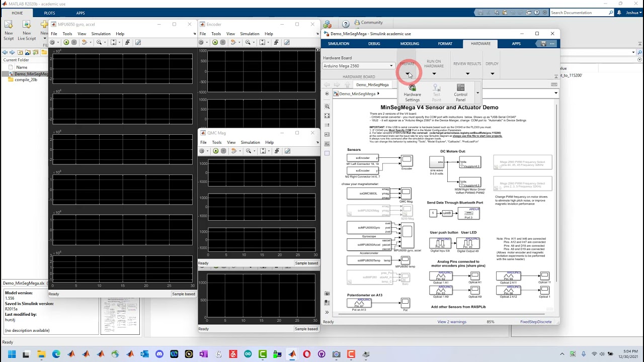Open the Windows Start menu
The width and height of the screenshot is (644, 362).
11,354
